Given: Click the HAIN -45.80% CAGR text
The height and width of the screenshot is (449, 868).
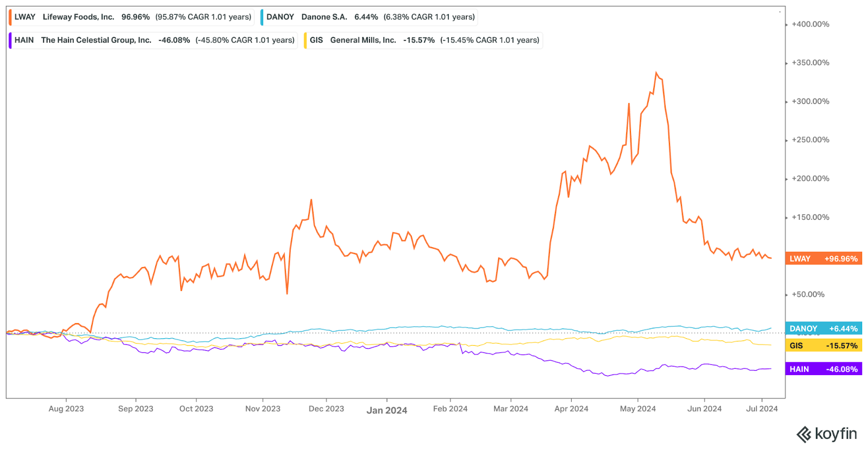Looking at the screenshot, I should (245, 40).
